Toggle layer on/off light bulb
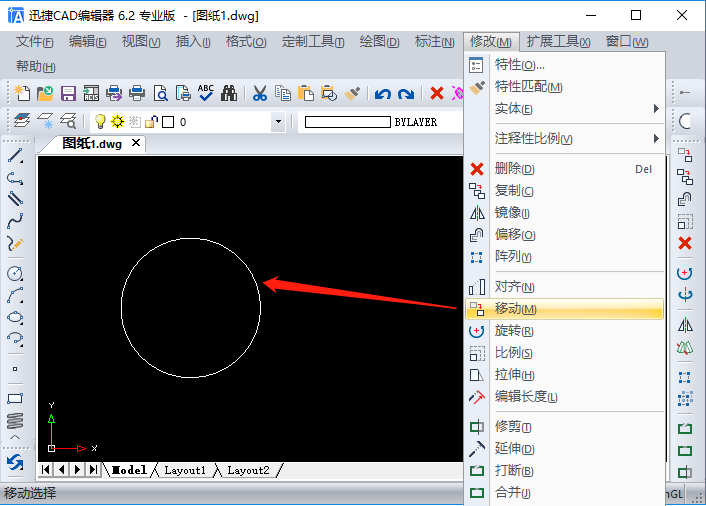This screenshot has width=706, height=506. coord(100,121)
